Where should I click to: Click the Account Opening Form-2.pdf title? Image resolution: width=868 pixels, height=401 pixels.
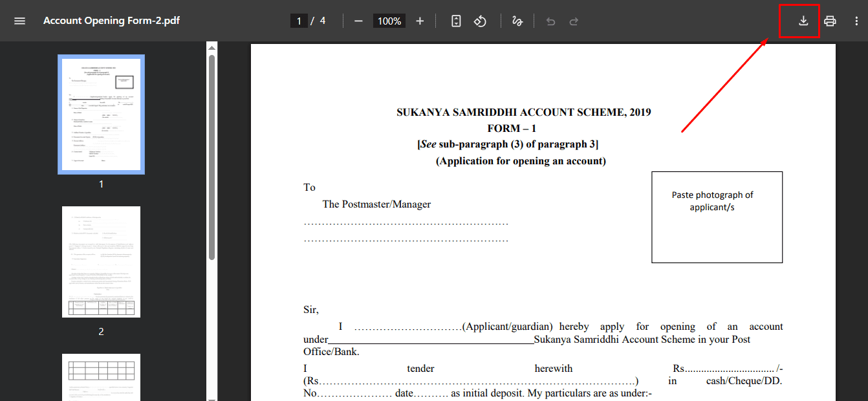[111, 21]
